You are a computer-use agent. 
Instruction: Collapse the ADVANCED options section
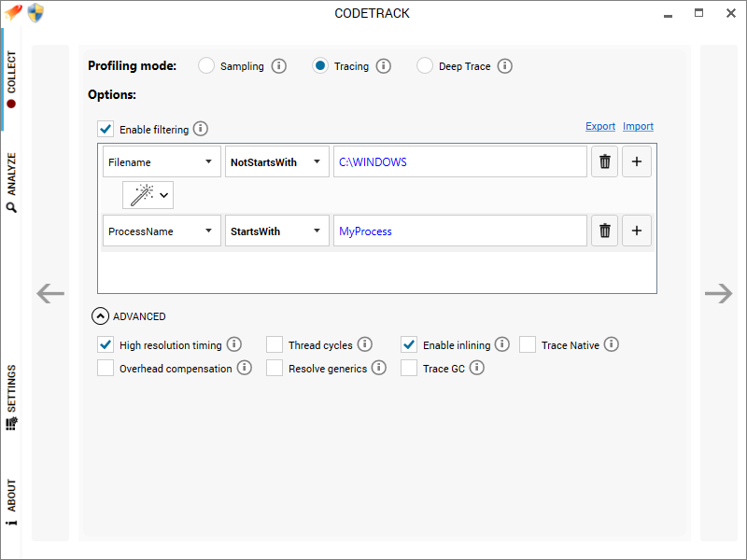click(100, 316)
